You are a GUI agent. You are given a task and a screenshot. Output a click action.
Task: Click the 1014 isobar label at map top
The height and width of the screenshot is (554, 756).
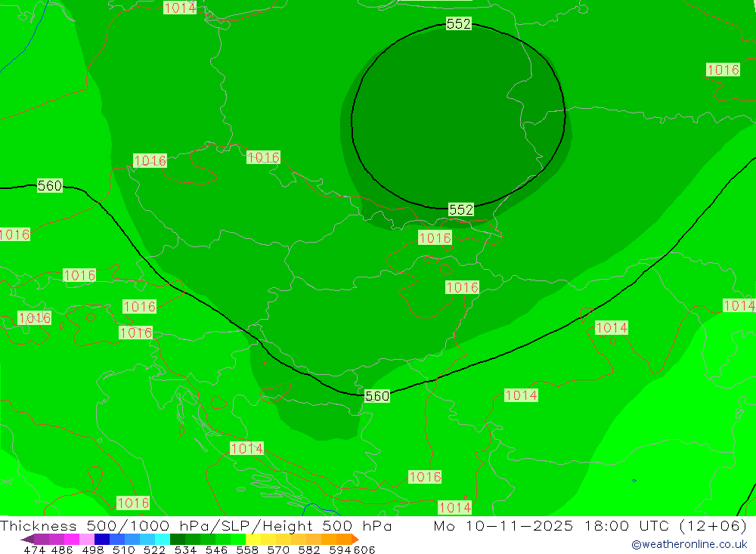[x=180, y=8]
